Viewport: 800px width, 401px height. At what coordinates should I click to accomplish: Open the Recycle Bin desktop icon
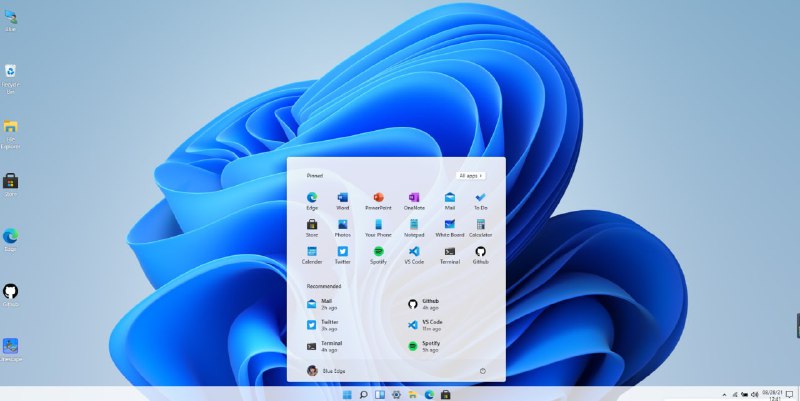point(10,79)
